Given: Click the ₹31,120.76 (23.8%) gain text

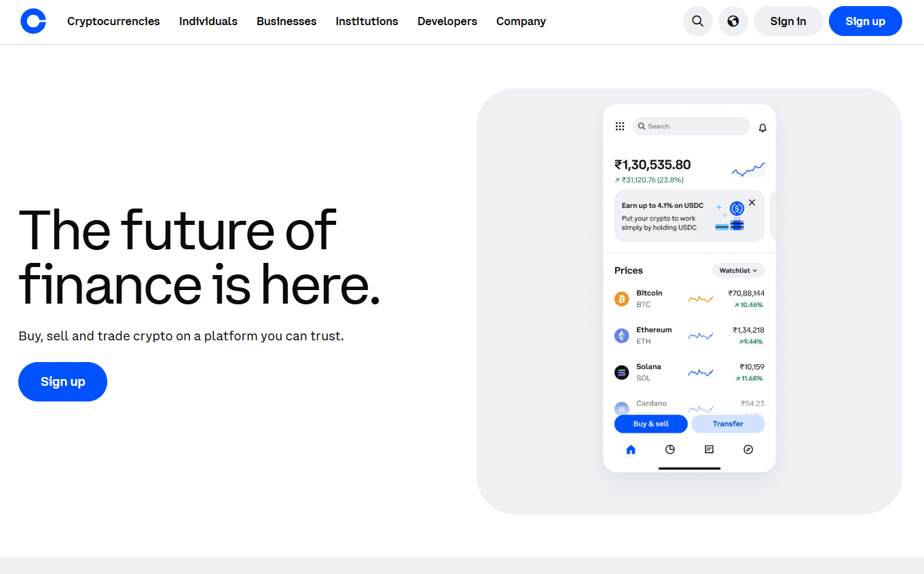Looking at the screenshot, I should coord(649,180).
